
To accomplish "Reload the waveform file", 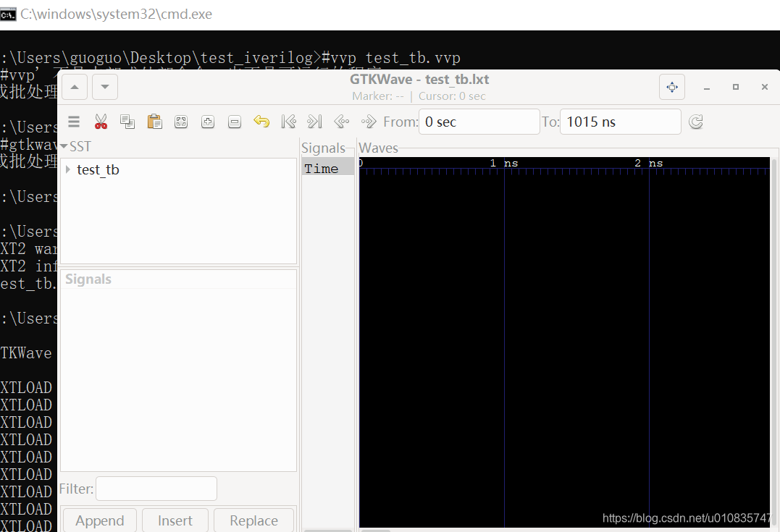I will point(695,121).
